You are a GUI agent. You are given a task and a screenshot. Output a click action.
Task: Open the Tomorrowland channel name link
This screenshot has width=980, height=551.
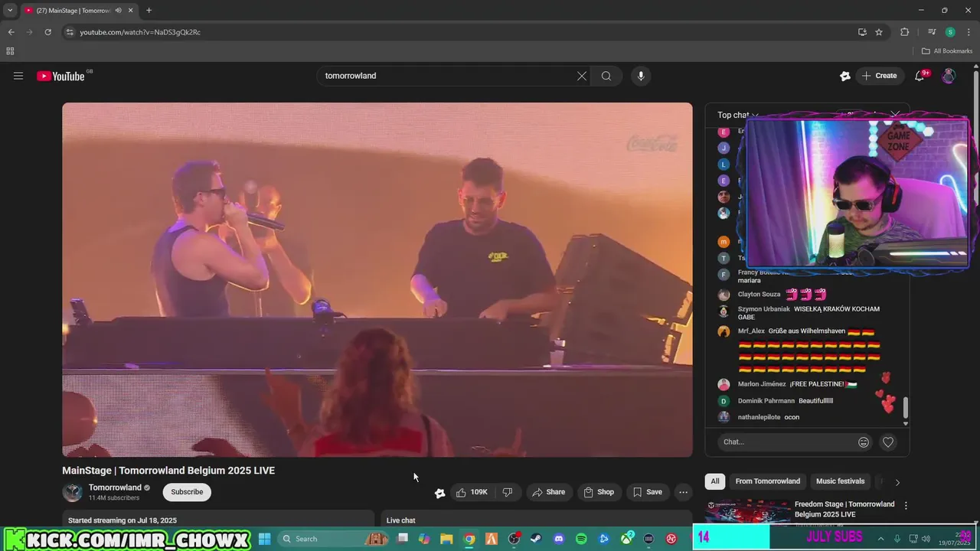(115, 487)
